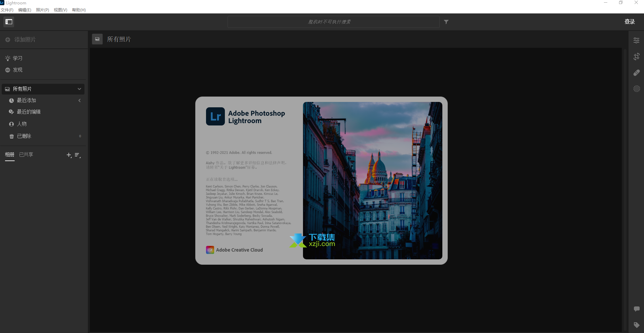
Task: Click the filter funnel icon beside search
Action: [446, 22]
